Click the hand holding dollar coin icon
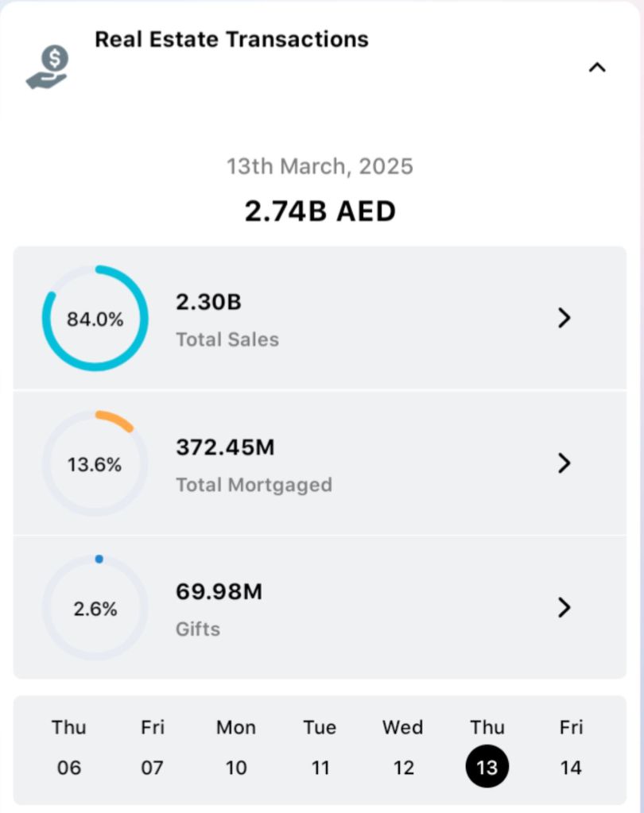Screen dimensions: 644x813 click(x=48, y=67)
